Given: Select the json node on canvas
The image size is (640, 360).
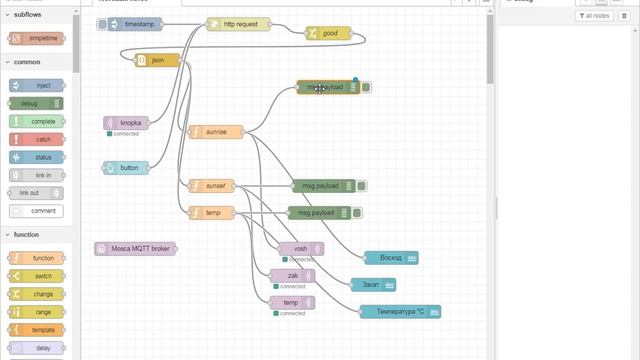Looking at the screenshot, I should click(x=157, y=60).
